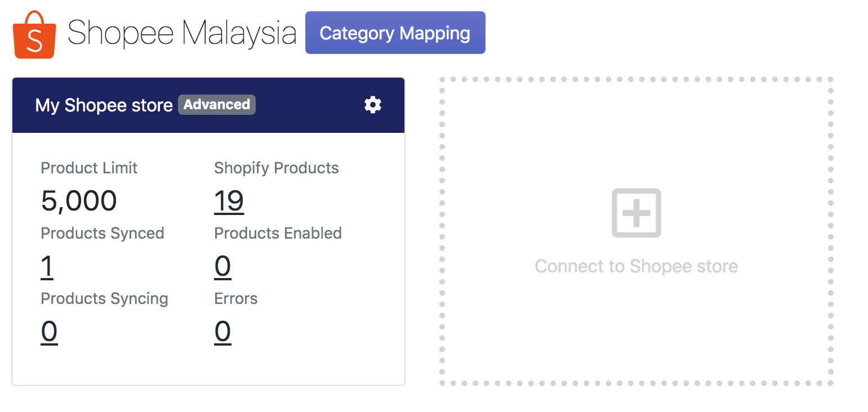Image resolution: width=868 pixels, height=412 pixels.
Task: Click the plus icon to add store
Action: pyautogui.click(x=636, y=213)
